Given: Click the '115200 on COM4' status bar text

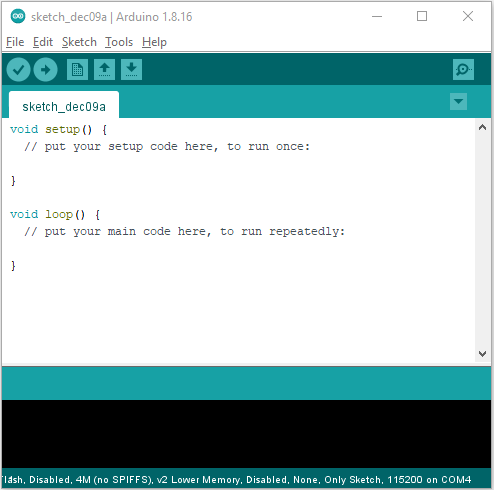Looking at the screenshot, I should (x=429, y=480).
